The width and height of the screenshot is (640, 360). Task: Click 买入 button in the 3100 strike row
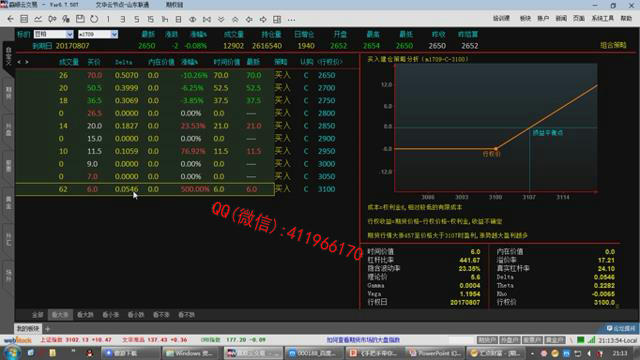[x=282, y=189]
